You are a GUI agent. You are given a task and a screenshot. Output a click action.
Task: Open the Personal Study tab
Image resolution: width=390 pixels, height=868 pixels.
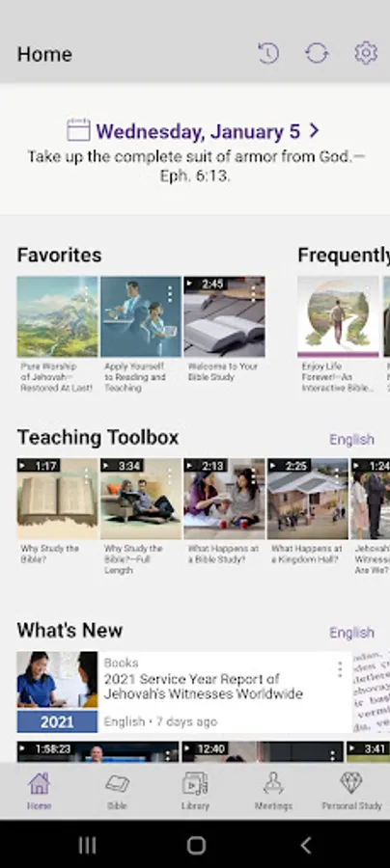click(x=351, y=792)
